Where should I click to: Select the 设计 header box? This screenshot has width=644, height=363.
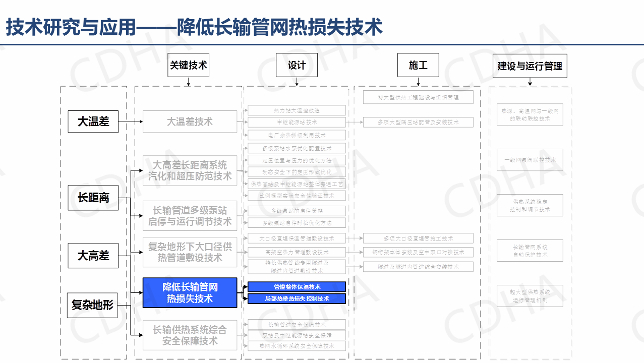(x=297, y=65)
